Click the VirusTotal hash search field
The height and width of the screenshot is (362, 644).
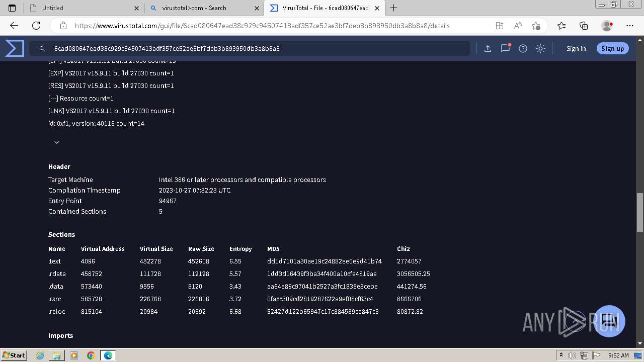click(250, 48)
